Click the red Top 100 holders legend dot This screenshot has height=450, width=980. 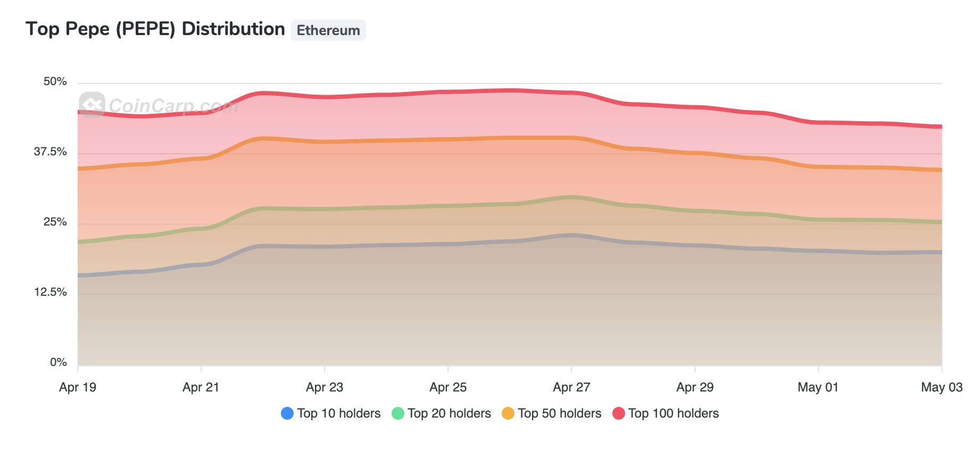point(619,413)
